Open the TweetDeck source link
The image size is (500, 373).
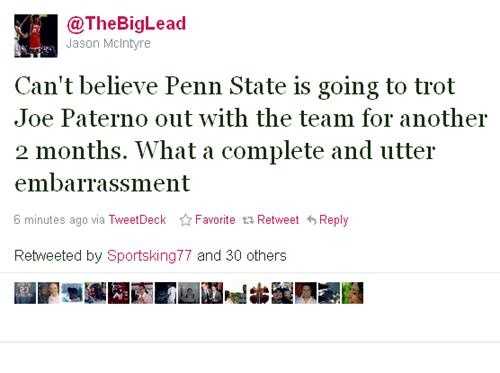click(x=137, y=220)
